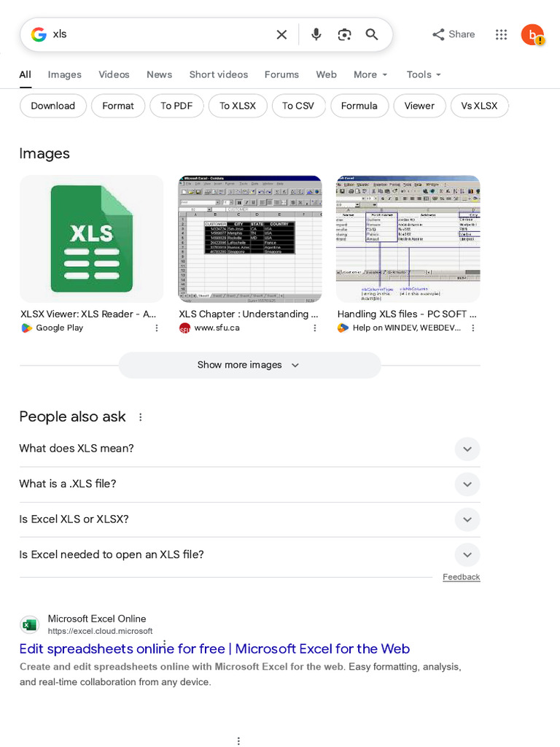Viewport: 560px width, 747px height.
Task: Click 'XLSX Viewer: XLS Reader' image title
Action: [88, 314]
